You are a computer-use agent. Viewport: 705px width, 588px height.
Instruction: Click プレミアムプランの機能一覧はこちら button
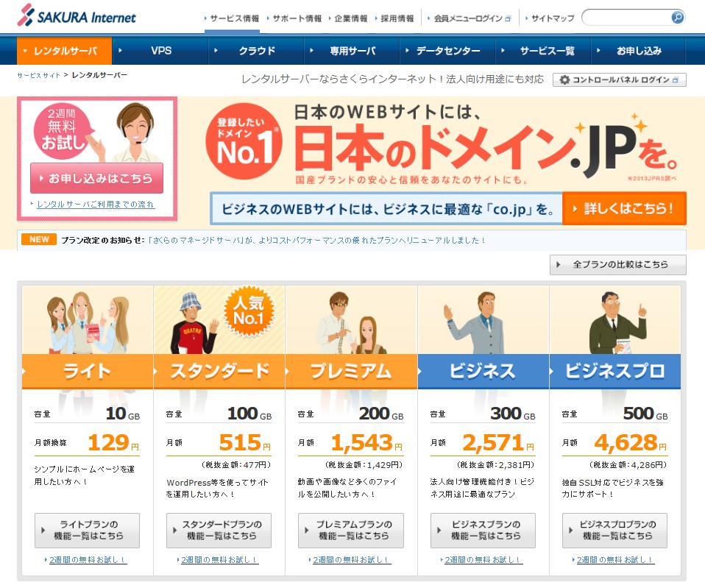(x=351, y=531)
